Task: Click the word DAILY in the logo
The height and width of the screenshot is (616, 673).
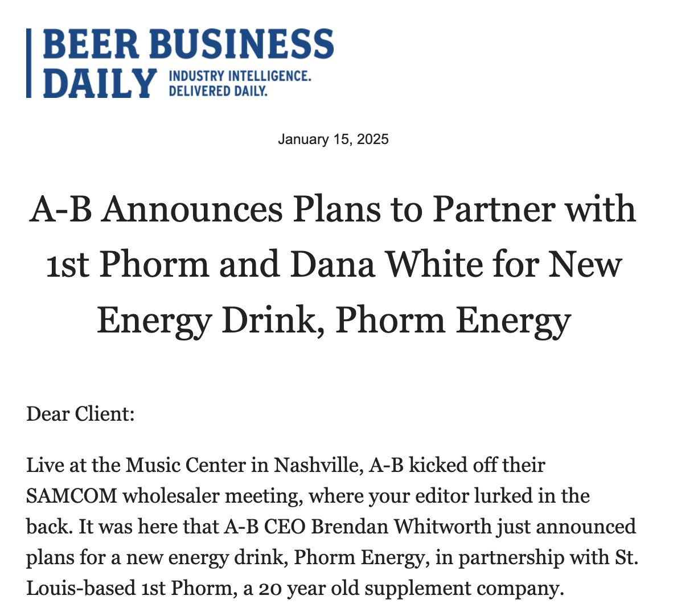Action: [99, 83]
